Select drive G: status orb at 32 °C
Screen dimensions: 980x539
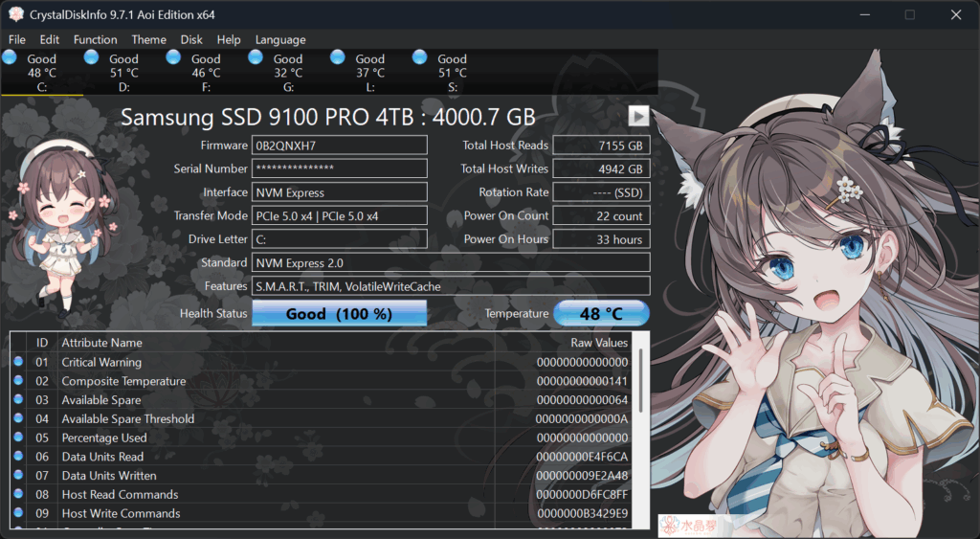[x=256, y=57]
